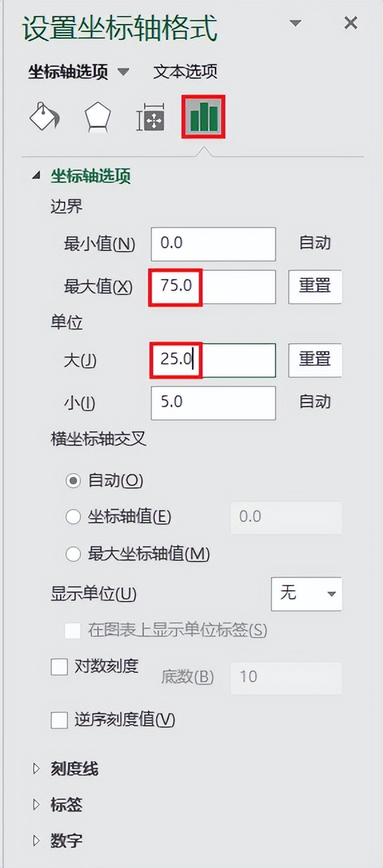Enable the 对数刻度 checkbox
Viewport: 383px width, 868px height.
[59, 666]
